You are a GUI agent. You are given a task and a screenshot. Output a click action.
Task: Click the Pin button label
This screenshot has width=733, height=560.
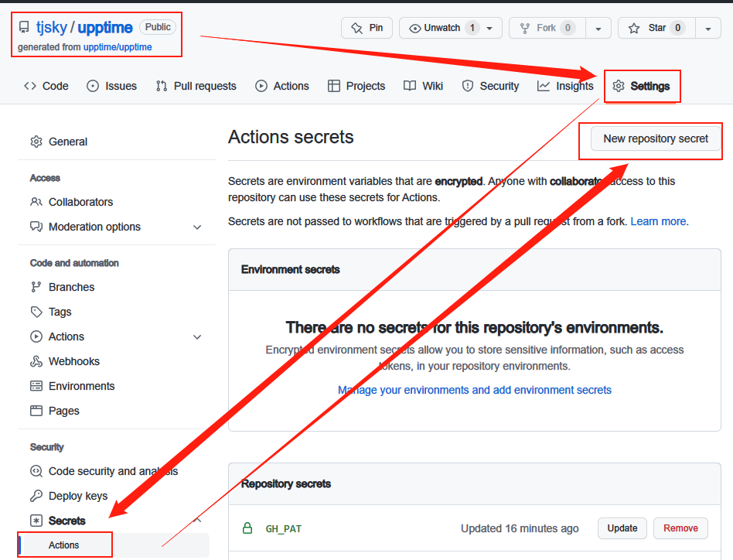[x=376, y=28]
